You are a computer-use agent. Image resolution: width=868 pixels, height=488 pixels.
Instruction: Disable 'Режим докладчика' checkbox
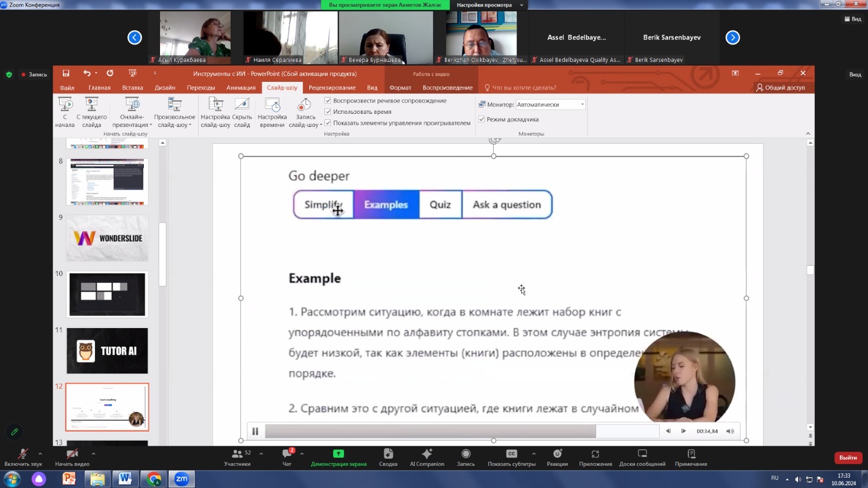[481, 119]
